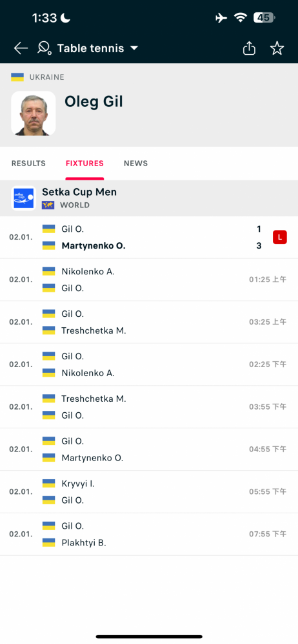This screenshot has height=644, width=298.
Task: Tap the world map icon under Setka Cup
Action: point(48,205)
